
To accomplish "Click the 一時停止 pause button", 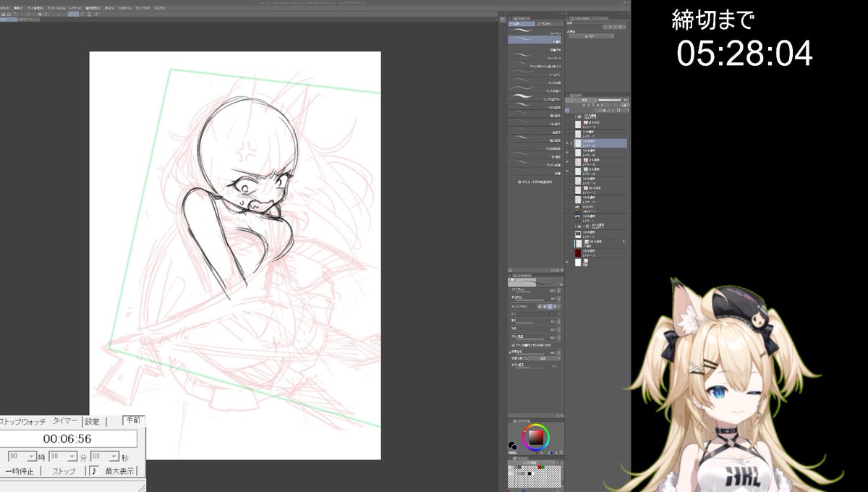I will point(20,471).
